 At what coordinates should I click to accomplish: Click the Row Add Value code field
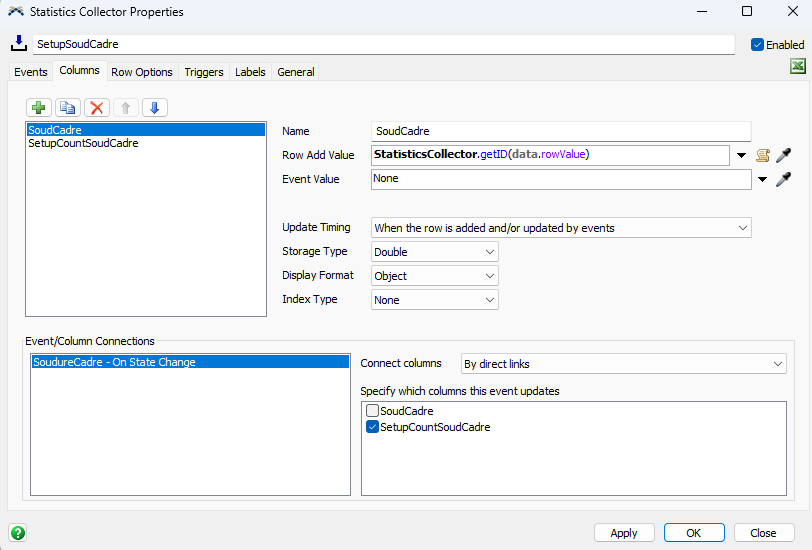550,155
